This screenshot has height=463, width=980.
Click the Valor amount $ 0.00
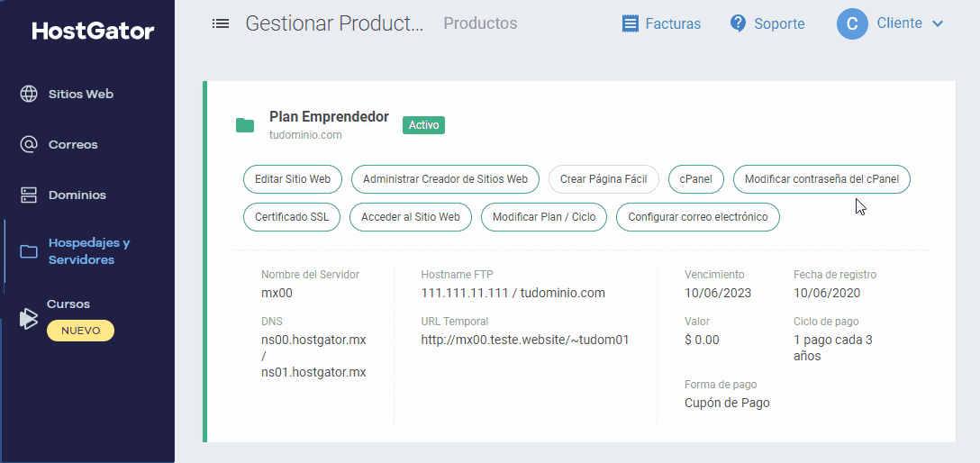click(x=702, y=340)
